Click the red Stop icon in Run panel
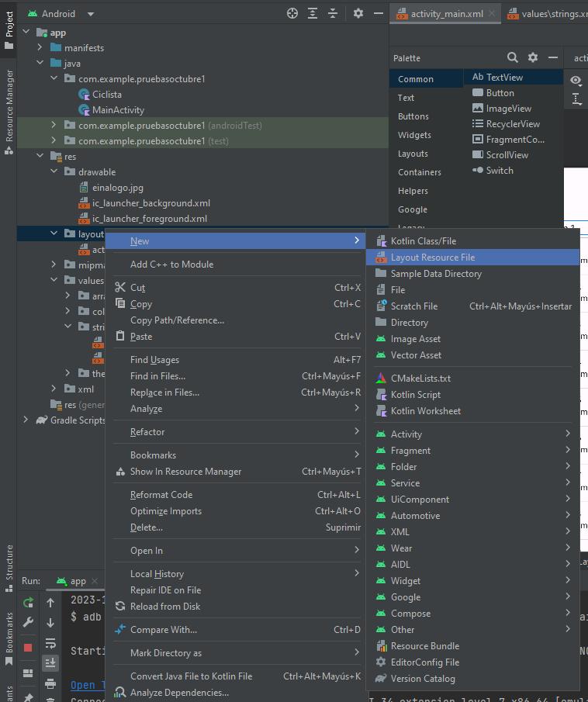Image resolution: width=588 pixels, height=702 pixels. 28,647
